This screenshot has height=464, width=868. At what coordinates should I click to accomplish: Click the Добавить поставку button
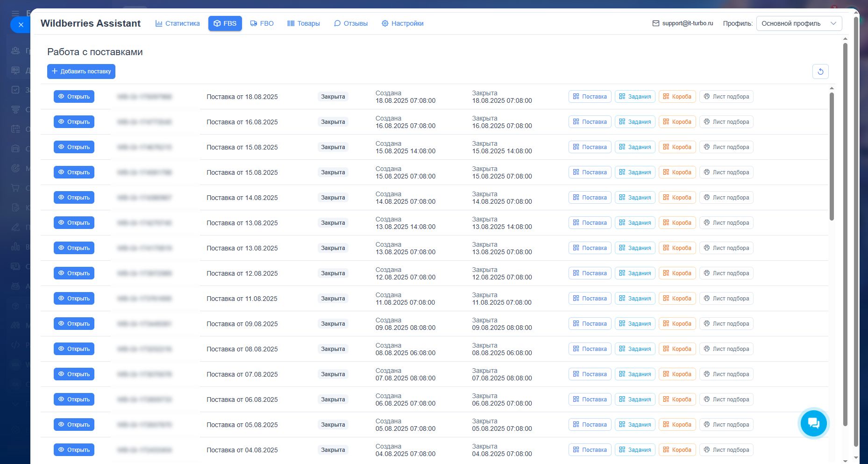[81, 71]
